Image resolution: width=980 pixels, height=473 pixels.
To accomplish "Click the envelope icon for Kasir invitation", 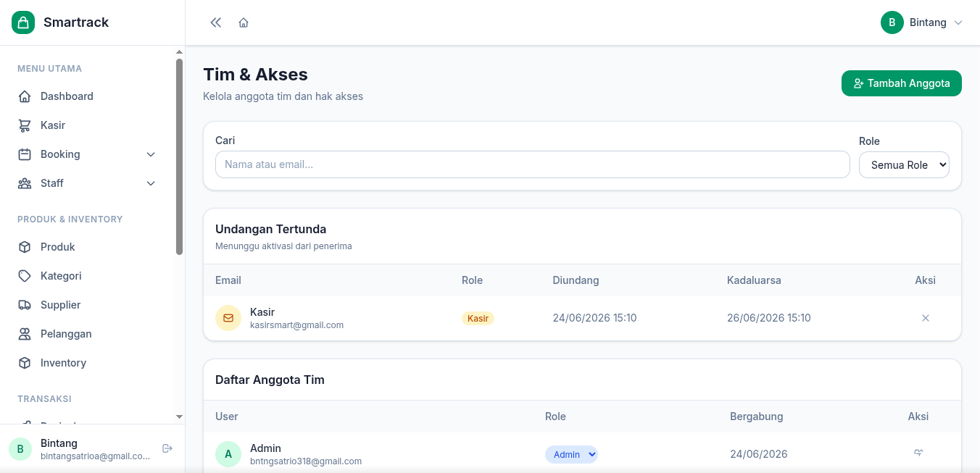I will click(x=228, y=318).
